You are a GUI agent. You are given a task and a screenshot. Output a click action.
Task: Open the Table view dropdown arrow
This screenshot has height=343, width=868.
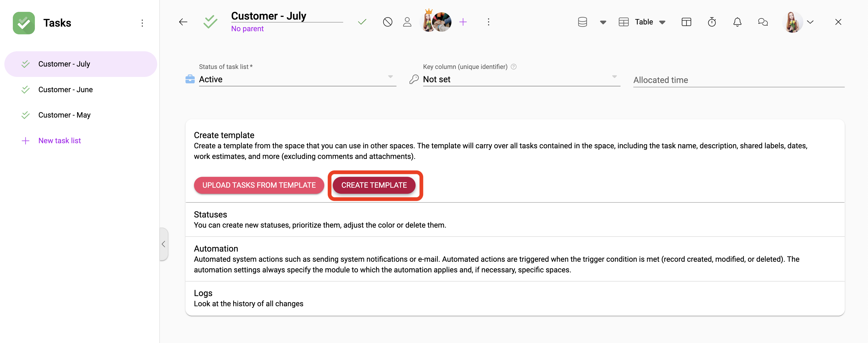coord(662,22)
